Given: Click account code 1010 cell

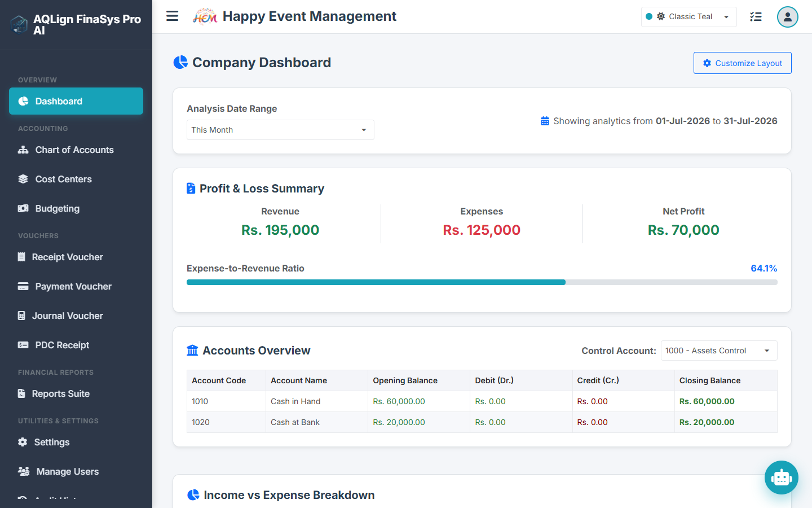Looking at the screenshot, I should coord(226,401).
